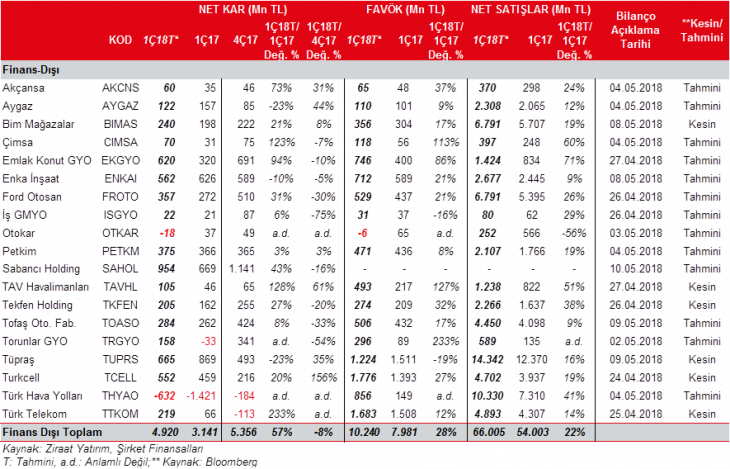Click Türk Hava Yolları's red "-632" value
730x469 pixels.
[165, 396]
